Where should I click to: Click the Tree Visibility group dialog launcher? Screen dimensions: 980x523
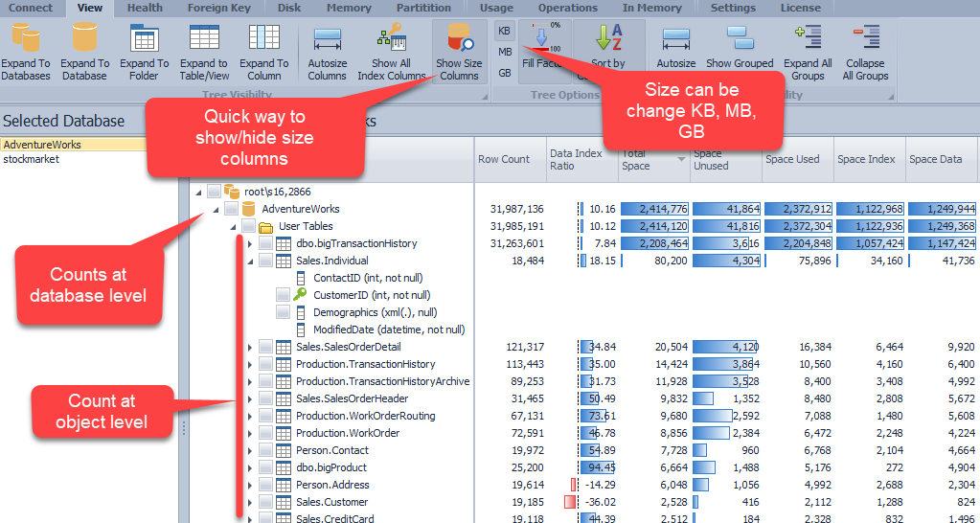pyautogui.click(x=485, y=97)
